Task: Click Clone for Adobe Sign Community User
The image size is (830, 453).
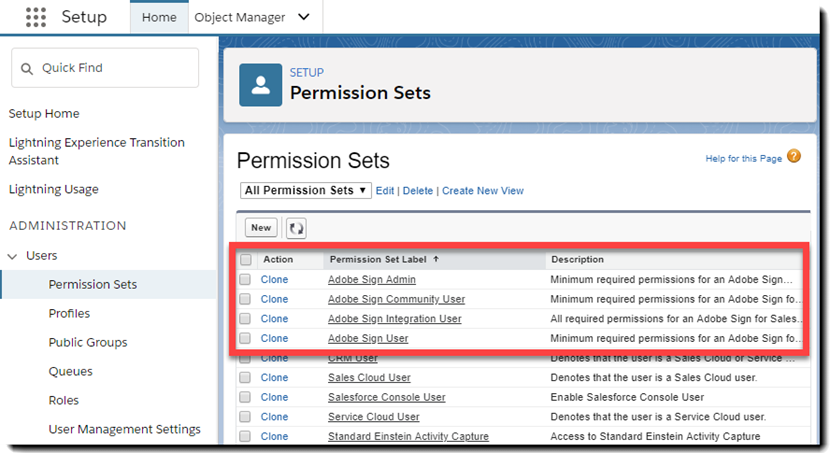Action: [274, 299]
